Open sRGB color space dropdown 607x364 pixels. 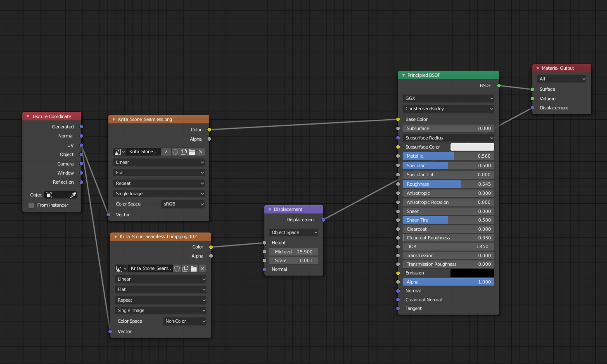pos(183,204)
